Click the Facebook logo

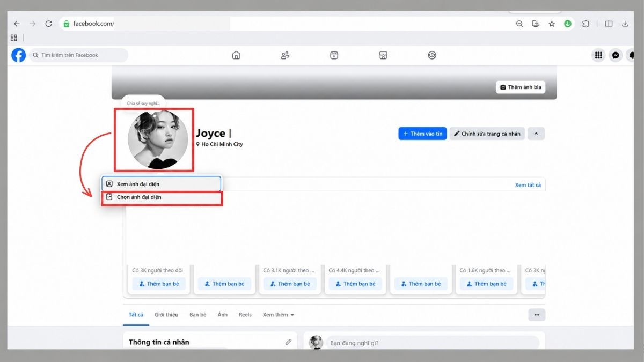(19, 55)
